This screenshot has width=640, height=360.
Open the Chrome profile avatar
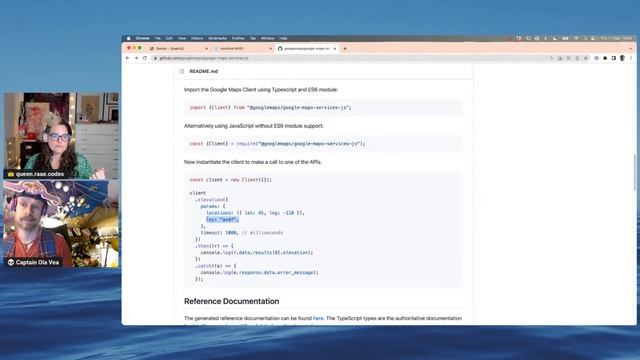[622, 58]
